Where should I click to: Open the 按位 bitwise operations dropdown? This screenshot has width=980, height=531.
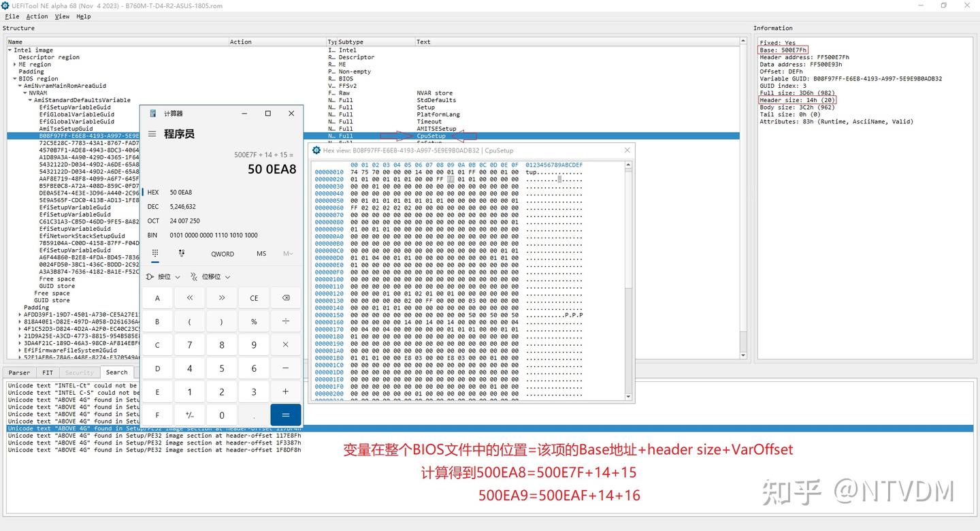tap(162, 276)
